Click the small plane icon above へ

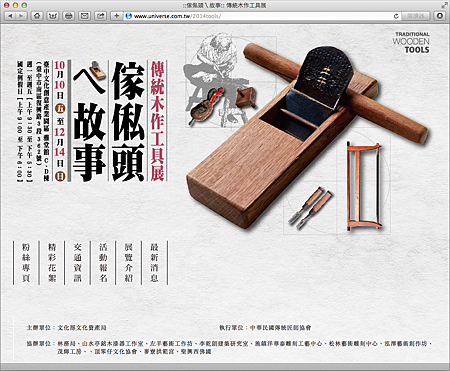click(97, 70)
